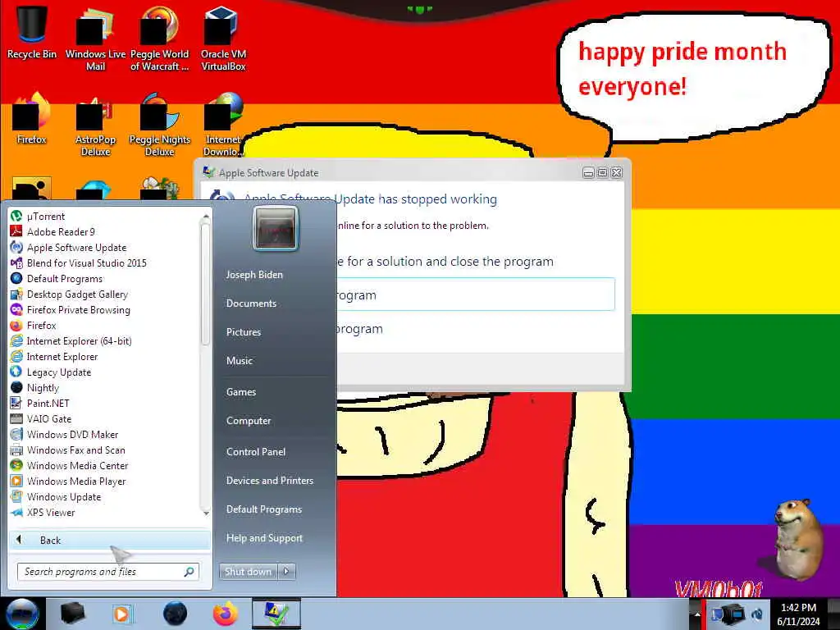
Task: Select Windows Live Mail desktop icon
Action: [x=95, y=38]
